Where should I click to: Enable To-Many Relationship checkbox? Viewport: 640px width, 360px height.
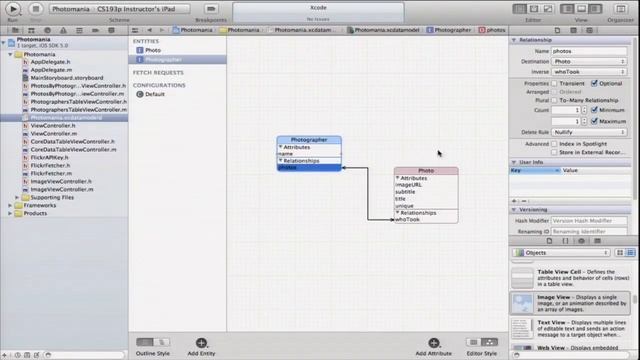pos(554,100)
